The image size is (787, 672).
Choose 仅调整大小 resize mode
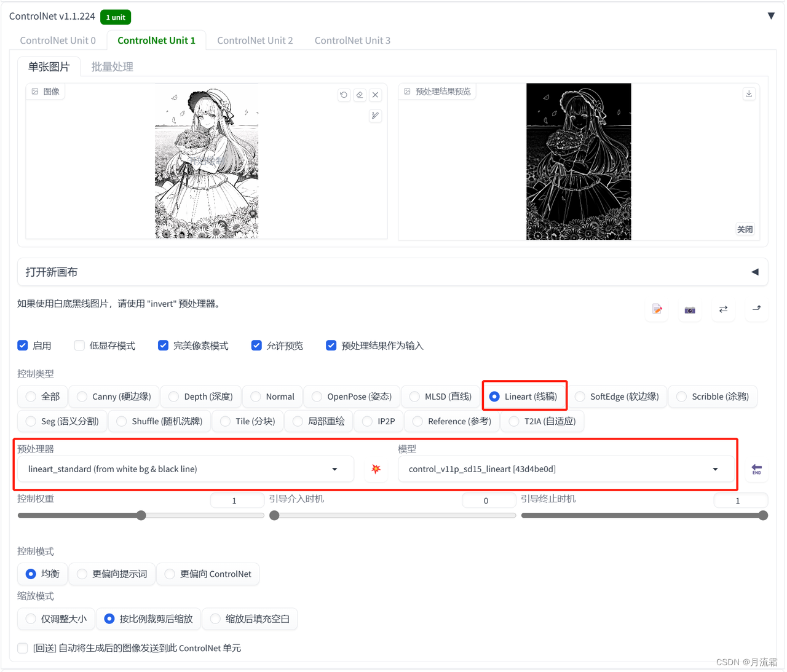[56, 619]
